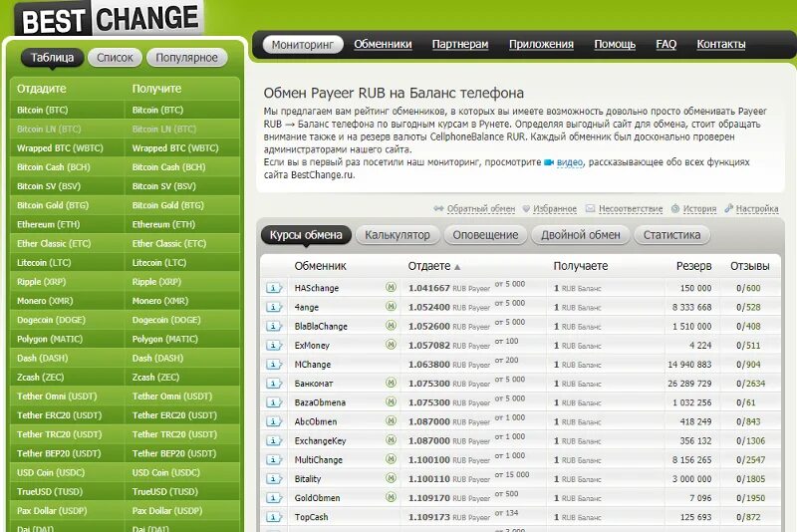Open Обменники menu item

pos(383,44)
